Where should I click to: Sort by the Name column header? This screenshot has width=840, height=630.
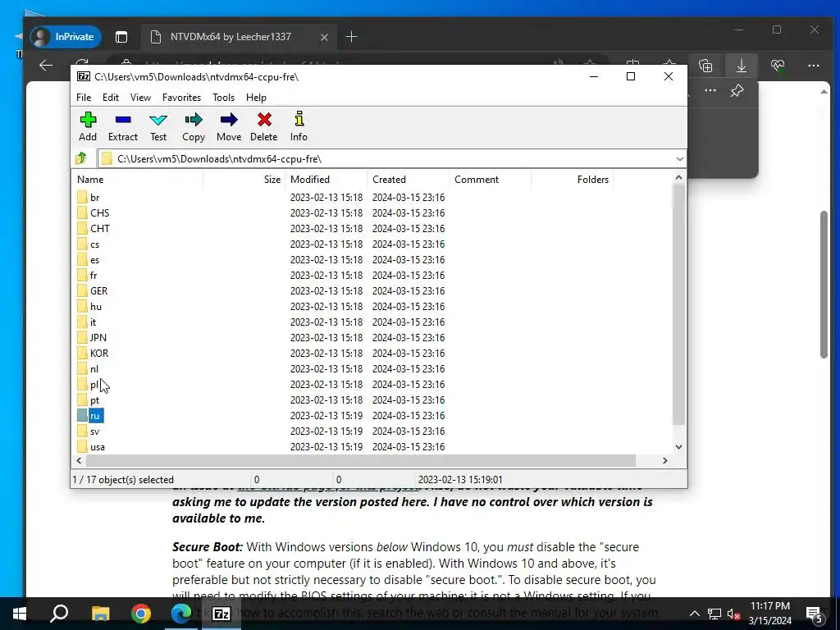coord(138,180)
